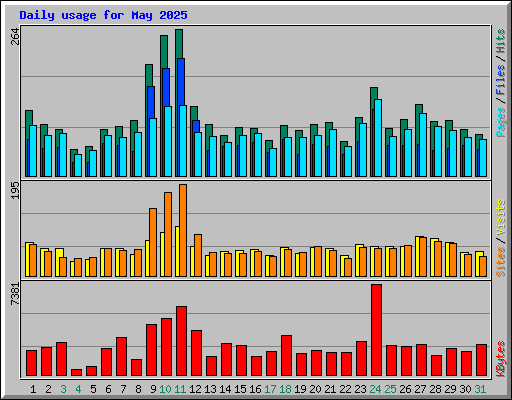Click day 10 on the x-axis
Viewport: 512px width, 400px height.
pyautogui.click(x=165, y=389)
